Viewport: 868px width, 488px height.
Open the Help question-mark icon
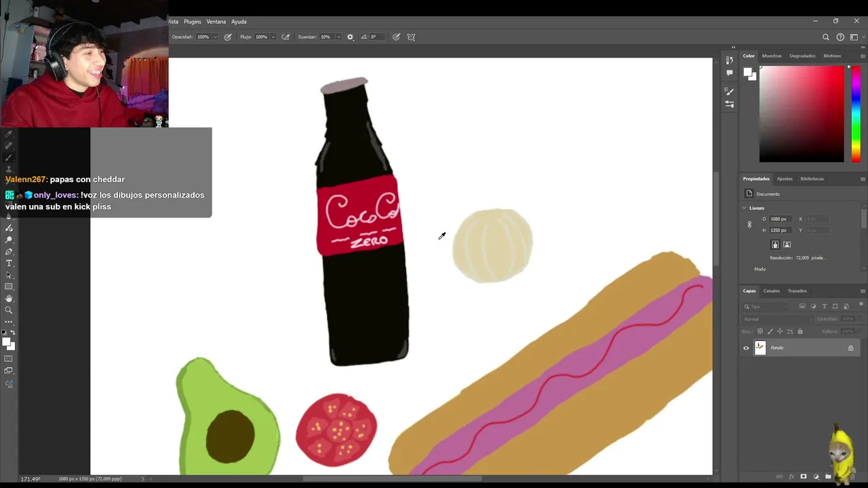pyautogui.click(x=840, y=37)
